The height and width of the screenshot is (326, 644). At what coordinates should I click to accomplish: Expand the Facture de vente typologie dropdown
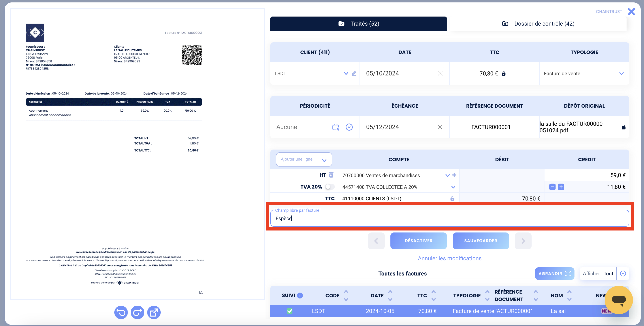click(621, 73)
